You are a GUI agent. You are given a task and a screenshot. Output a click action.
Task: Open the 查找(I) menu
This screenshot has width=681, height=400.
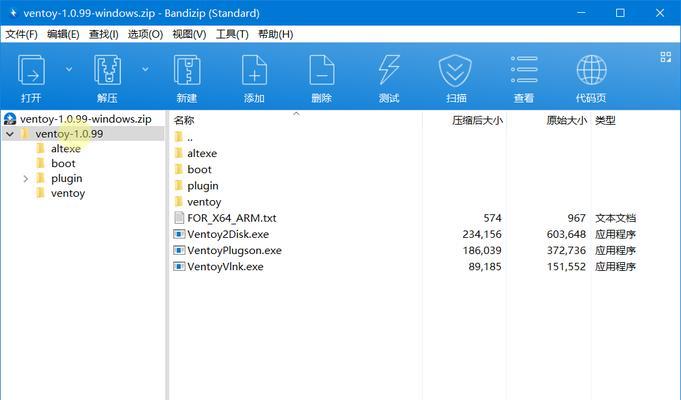(x=103, y=34)
